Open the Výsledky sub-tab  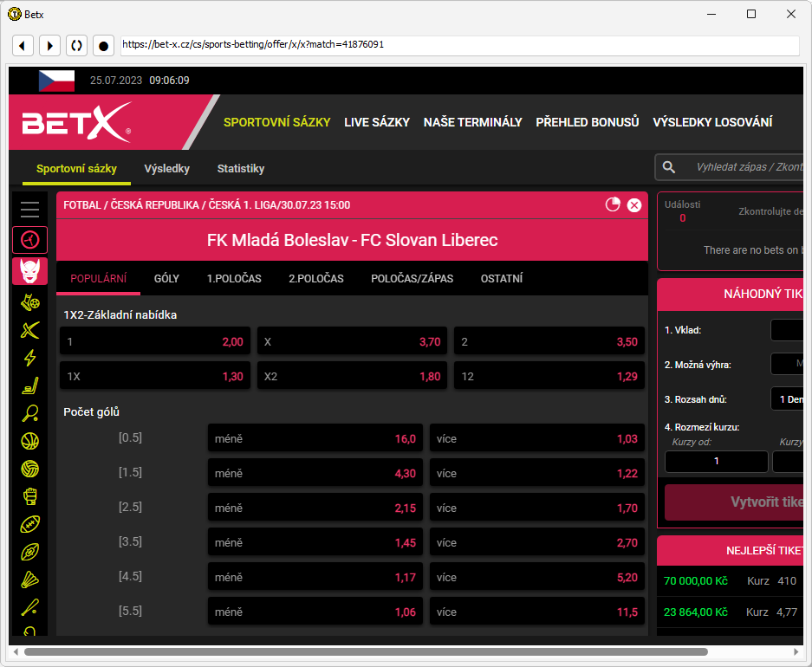(x=166, y=169)
